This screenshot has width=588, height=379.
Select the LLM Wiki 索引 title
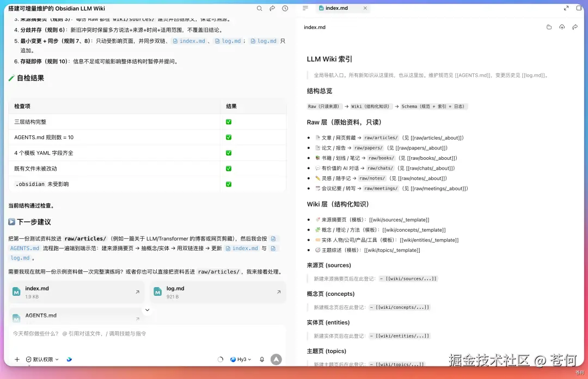(329, 59)
